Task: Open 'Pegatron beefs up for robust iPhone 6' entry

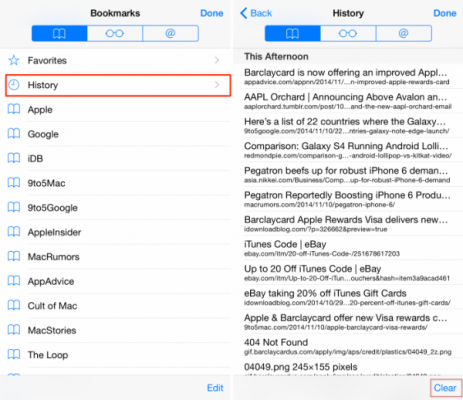Action: tap(348, 175)
